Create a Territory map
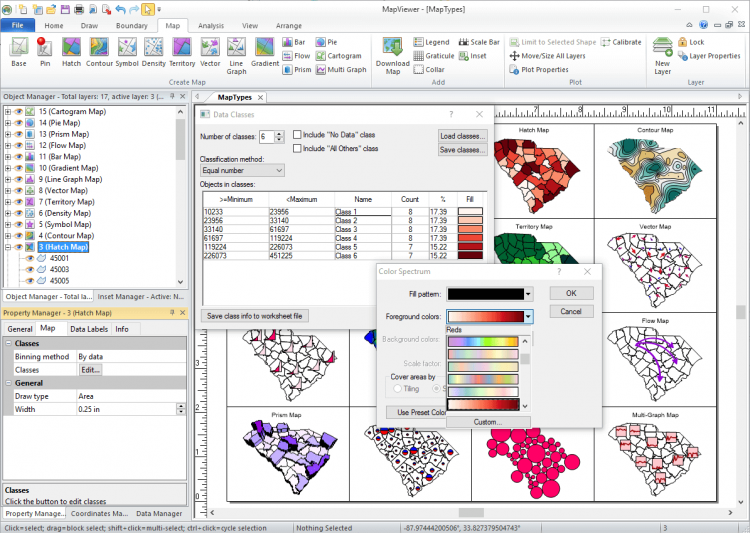 (x=182, y=52)
